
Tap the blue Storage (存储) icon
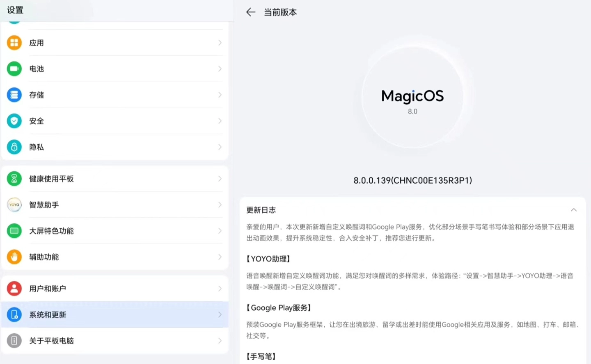(14, 95)
